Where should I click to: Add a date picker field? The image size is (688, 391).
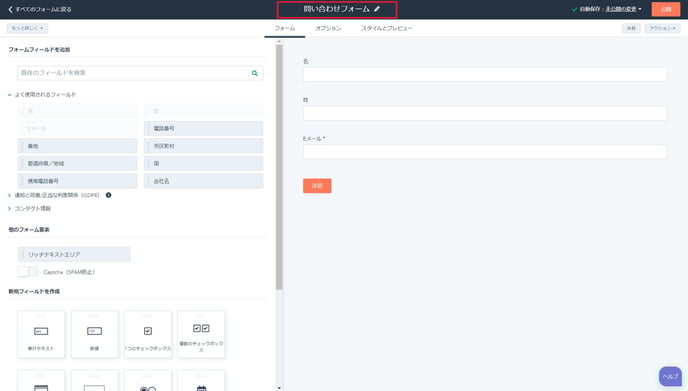pos(201,381)
